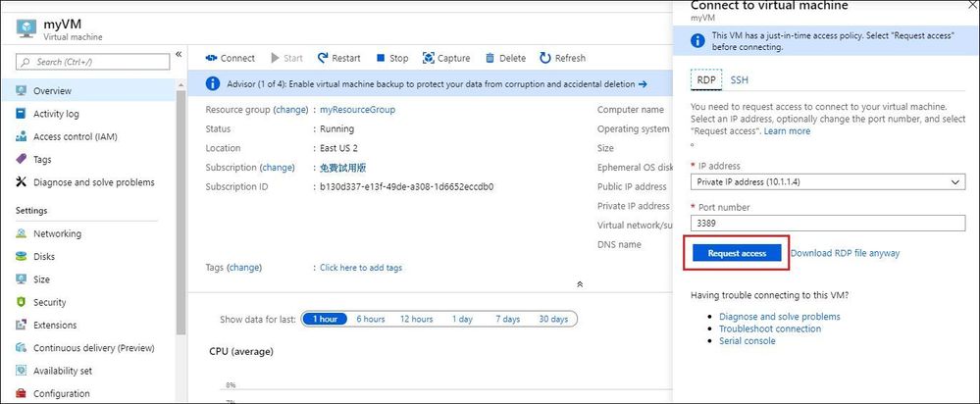Click here to add tags link
The height and width of the screenshot is (404, 980).
tap(361, 268)
